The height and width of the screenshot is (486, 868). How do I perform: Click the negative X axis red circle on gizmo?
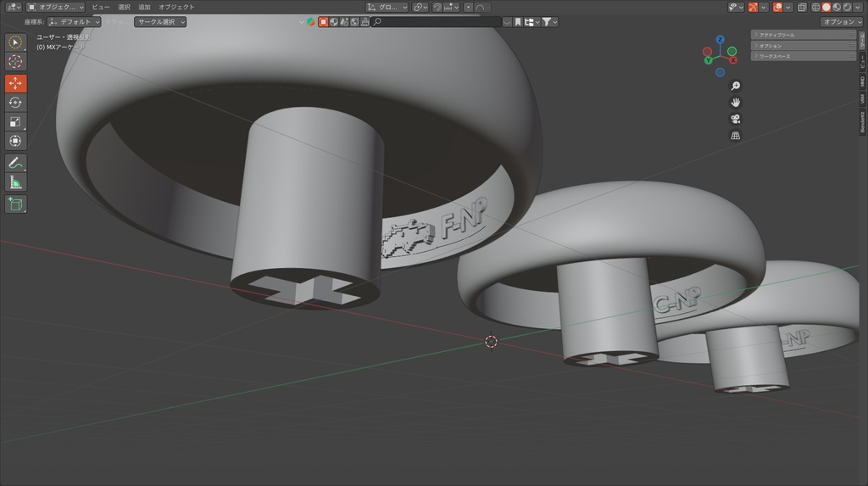pos(708,52)
